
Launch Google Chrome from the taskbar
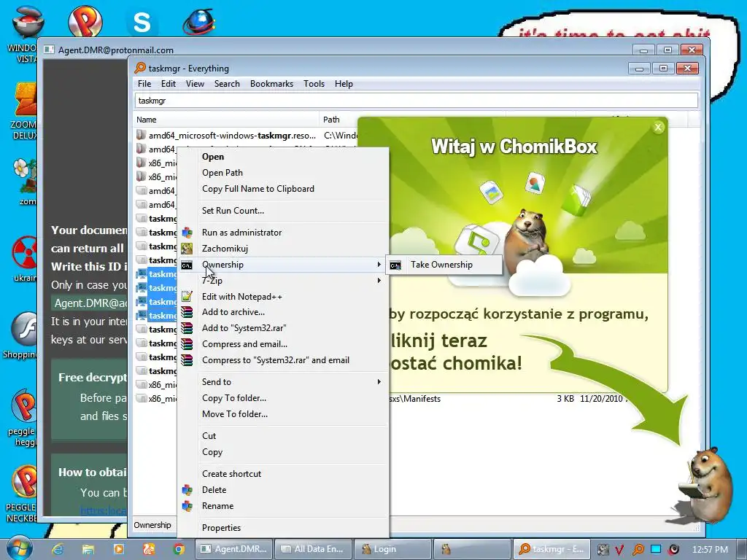click(179, 549)
